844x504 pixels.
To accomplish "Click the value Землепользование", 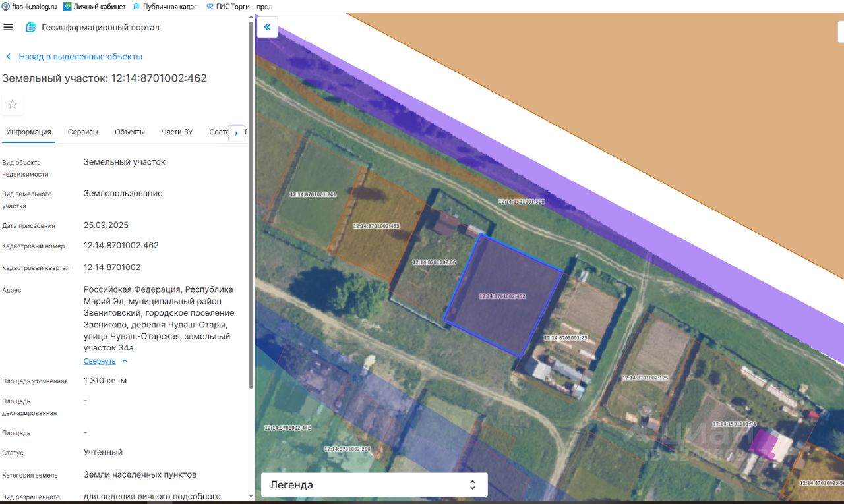I will 123,194.
